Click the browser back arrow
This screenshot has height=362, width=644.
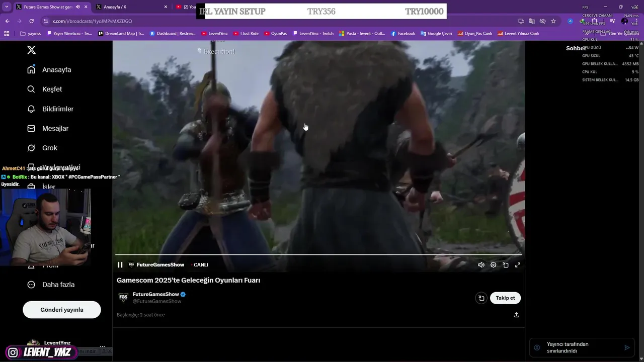point(7,21)
